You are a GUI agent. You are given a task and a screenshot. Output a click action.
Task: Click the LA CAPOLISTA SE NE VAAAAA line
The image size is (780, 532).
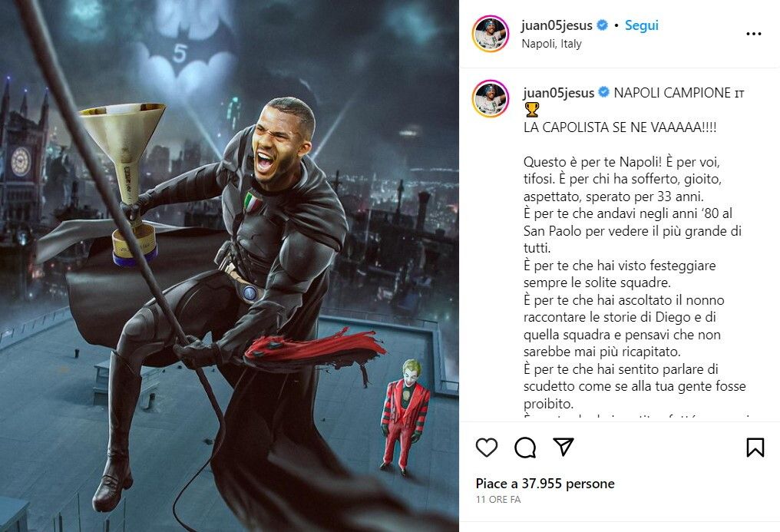tap(620, 127)
